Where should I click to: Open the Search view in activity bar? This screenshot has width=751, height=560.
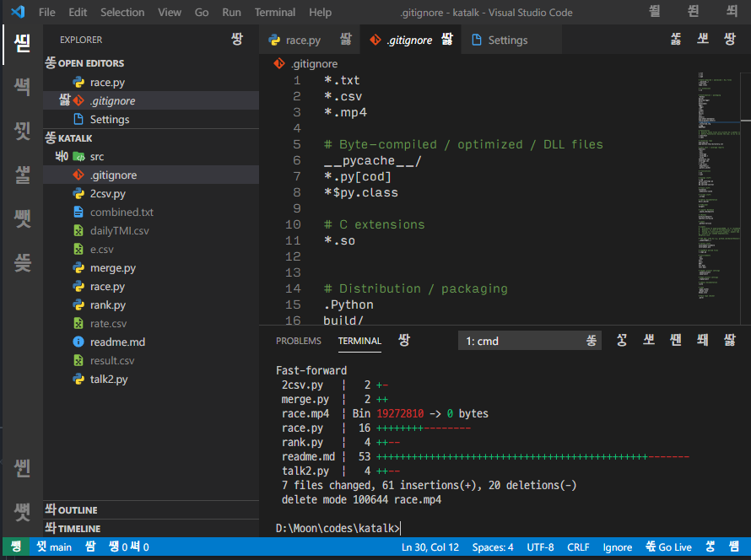[x=22, y=87]
